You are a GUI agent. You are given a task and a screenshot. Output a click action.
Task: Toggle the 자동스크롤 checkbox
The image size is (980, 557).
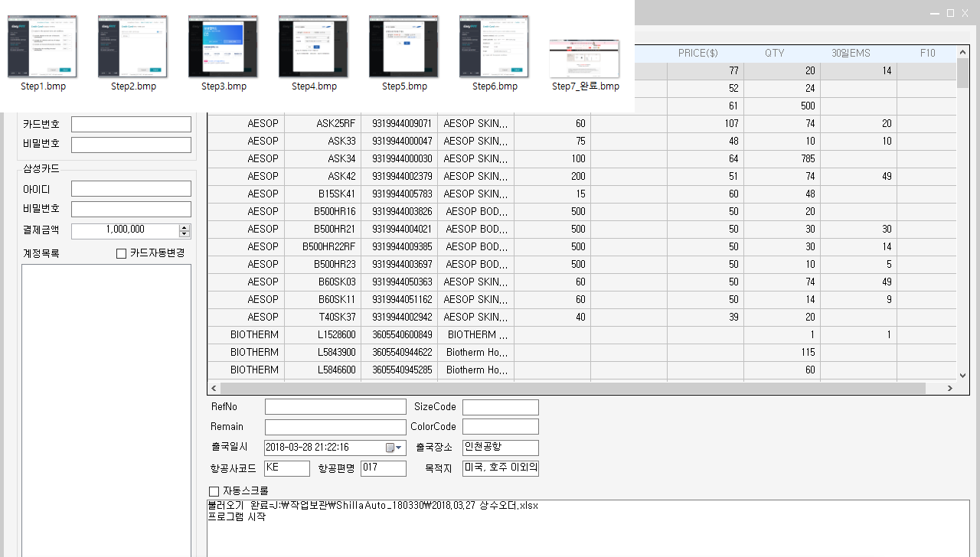214,490
